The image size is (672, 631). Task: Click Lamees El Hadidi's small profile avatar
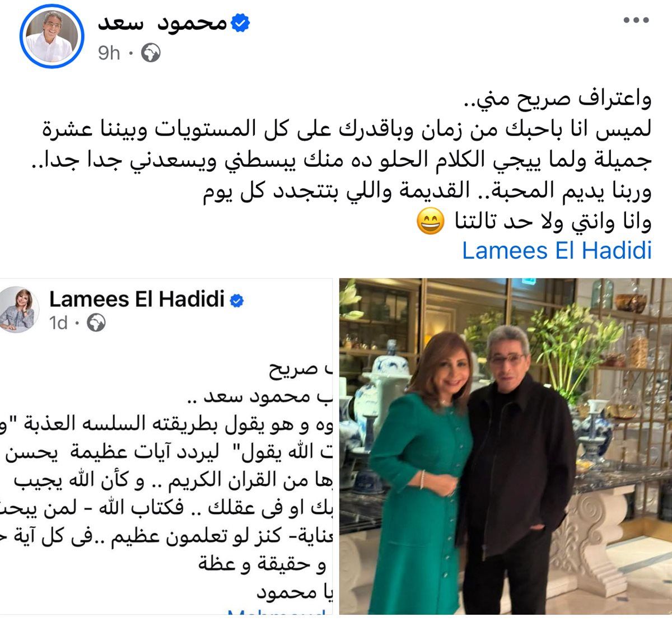18,310
